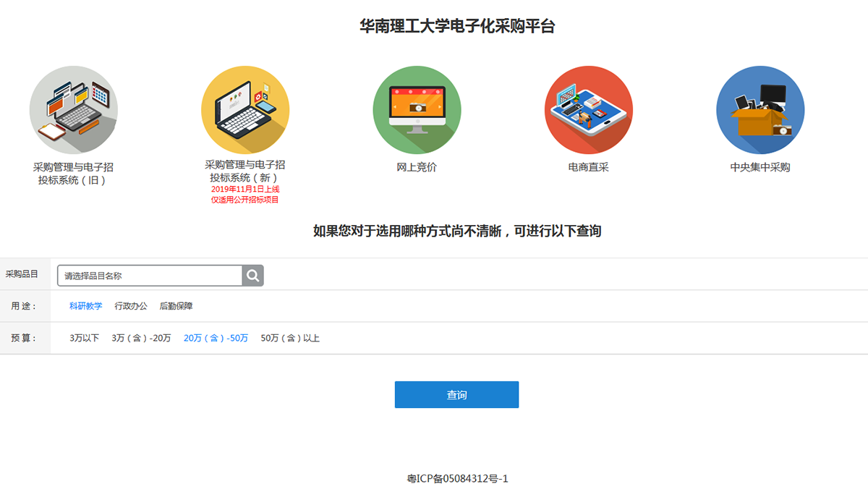Click the 中央集中采购 blue box icon

[x=760, y=110]
